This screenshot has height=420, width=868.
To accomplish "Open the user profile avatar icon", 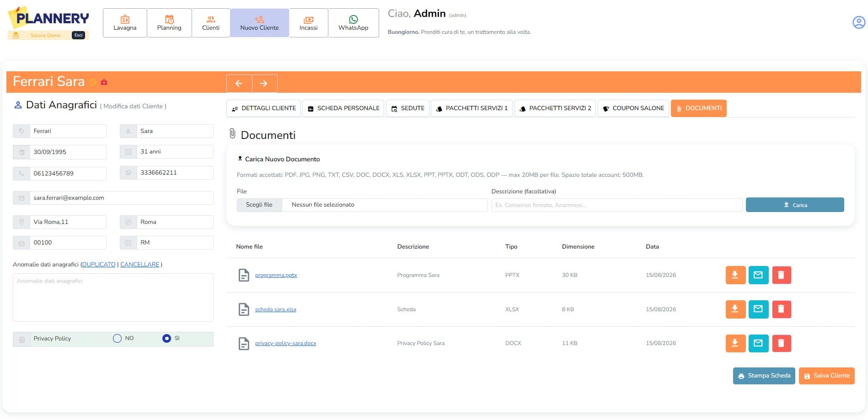I will point(859,22).
